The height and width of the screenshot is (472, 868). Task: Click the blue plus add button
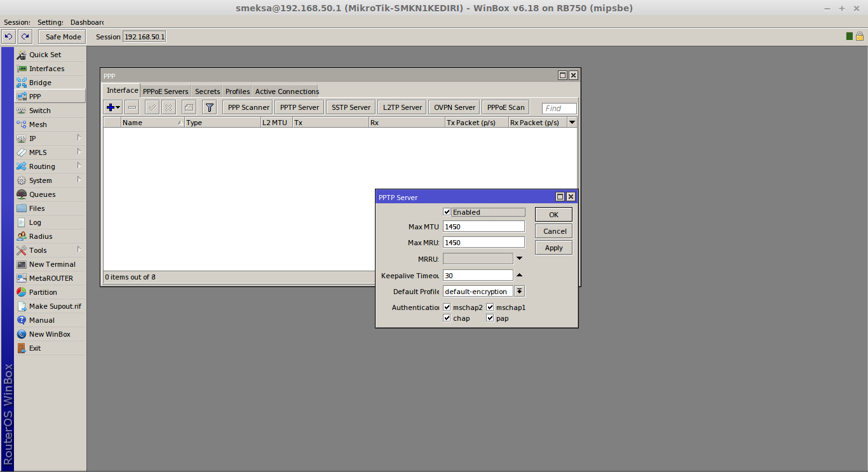[113, 107]
